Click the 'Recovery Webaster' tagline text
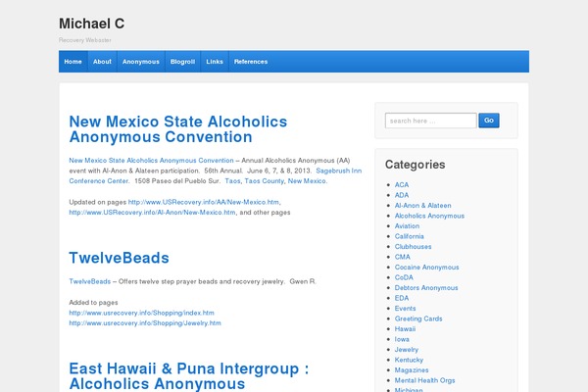Viewport: 588px width, 392px height. 85,40
